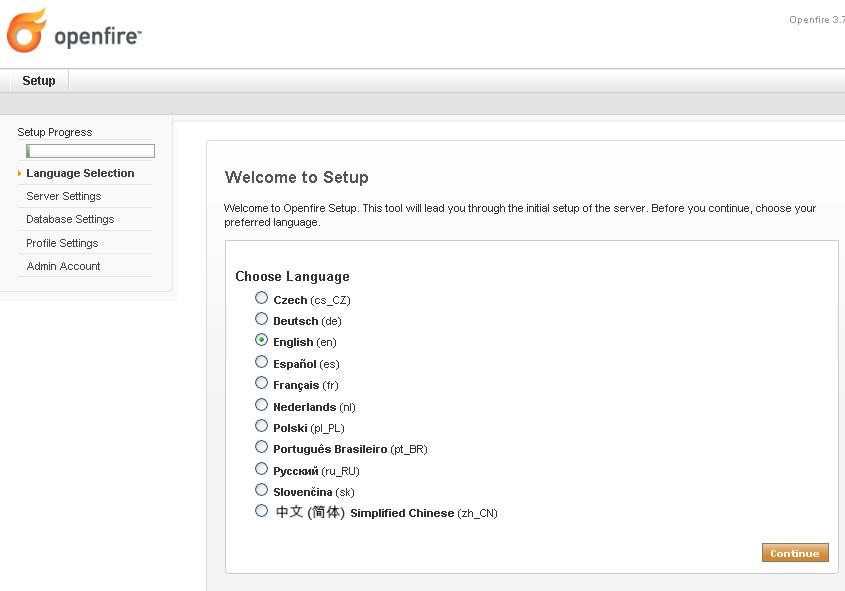Select the Русский radio button
This screenshot has width=845, height=591.
point(261,469)
